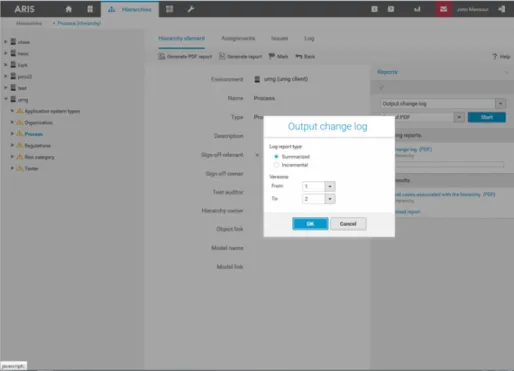
Task: Open the PDF output format dropdown
Action: click(x=459, y=117)
